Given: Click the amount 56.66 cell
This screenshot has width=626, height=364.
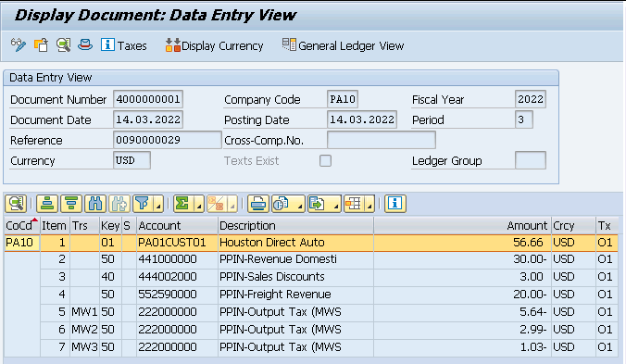Looking at the screenshot, I should (x=462, y=243).
